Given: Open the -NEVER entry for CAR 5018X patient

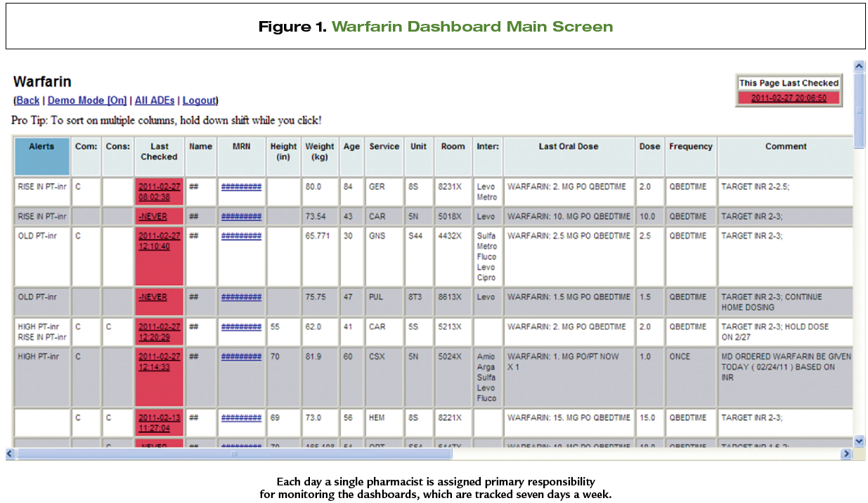Looking at the screenshot, I should coord(153,216).
